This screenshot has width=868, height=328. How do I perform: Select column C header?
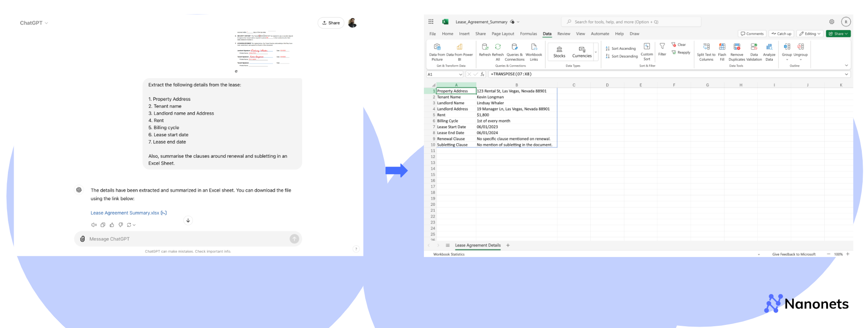[x=574, y=85]
